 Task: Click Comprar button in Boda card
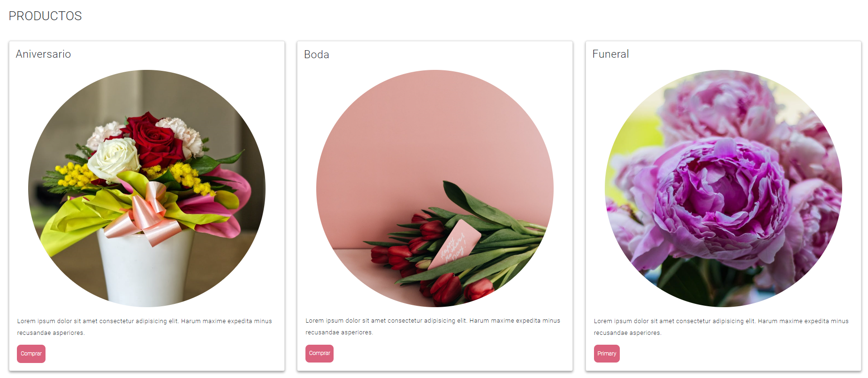[320, 353]
